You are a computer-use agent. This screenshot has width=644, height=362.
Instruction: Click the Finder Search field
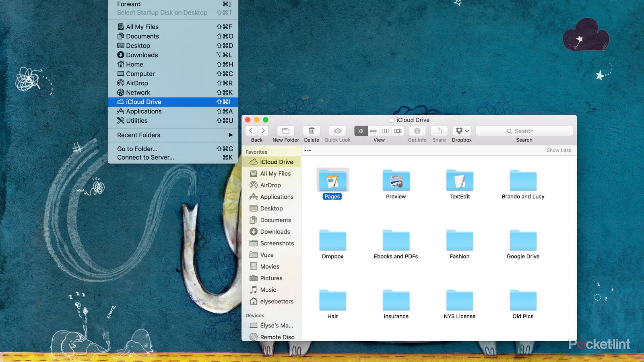(524, 131)
